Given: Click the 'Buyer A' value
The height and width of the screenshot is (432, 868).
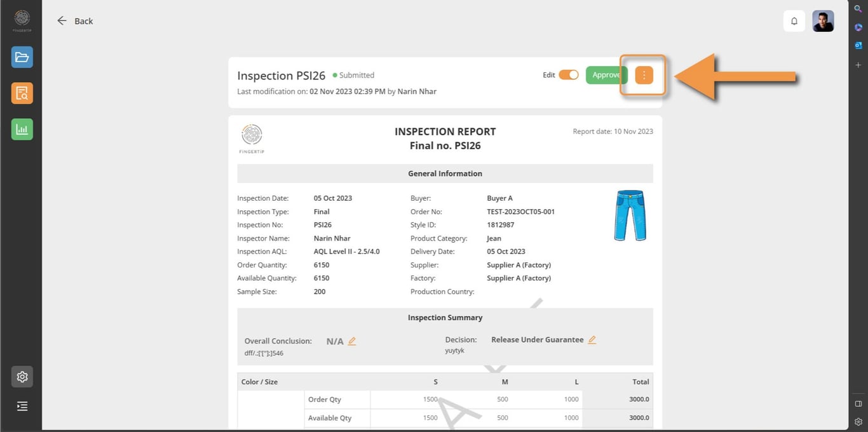Looking at the screenshot, I should tap(500, 198).
